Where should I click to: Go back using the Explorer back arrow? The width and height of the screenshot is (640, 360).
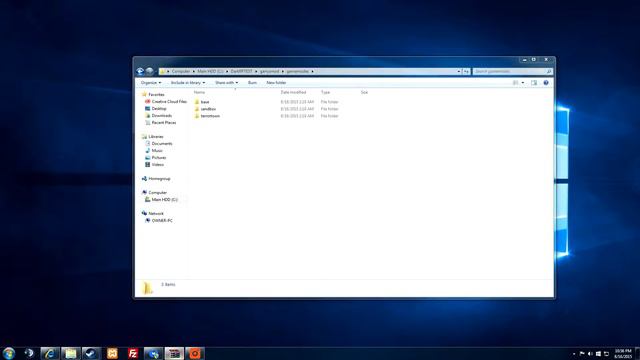click(x=140, y=71)
